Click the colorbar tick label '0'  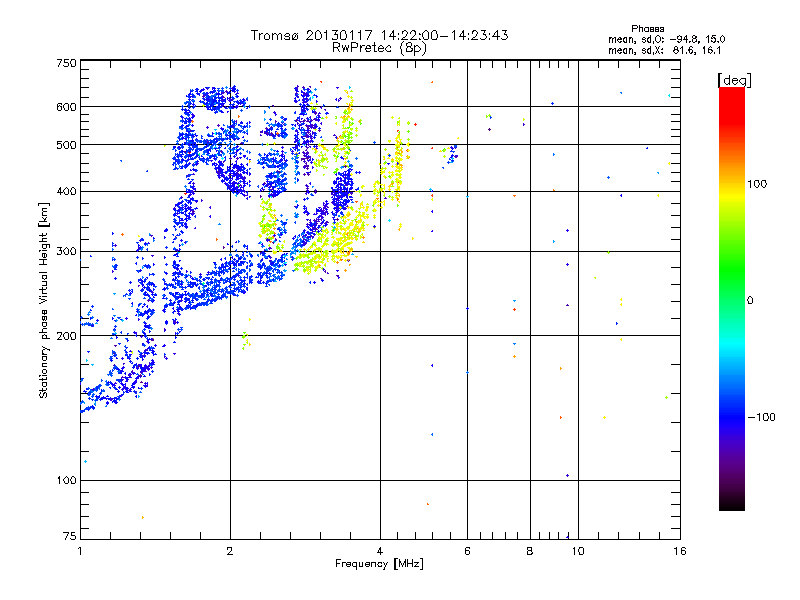coord(750,300)
